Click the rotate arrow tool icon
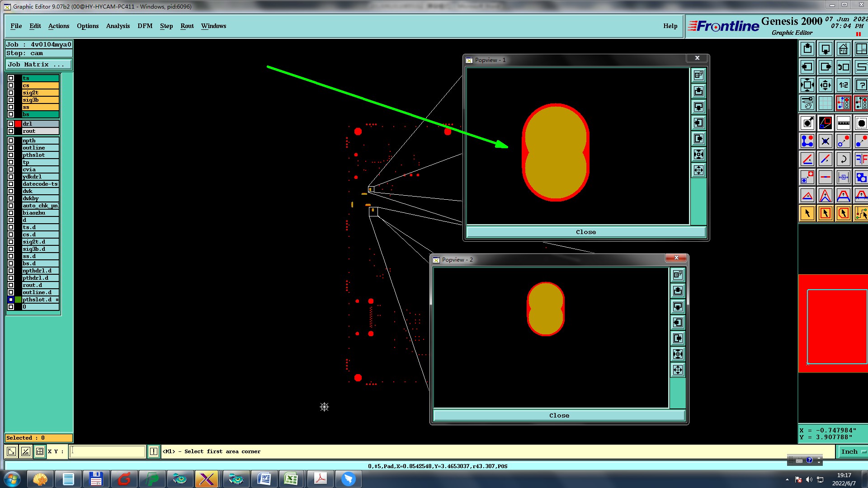This screenshot has width=868, height=488. [843, 159]
